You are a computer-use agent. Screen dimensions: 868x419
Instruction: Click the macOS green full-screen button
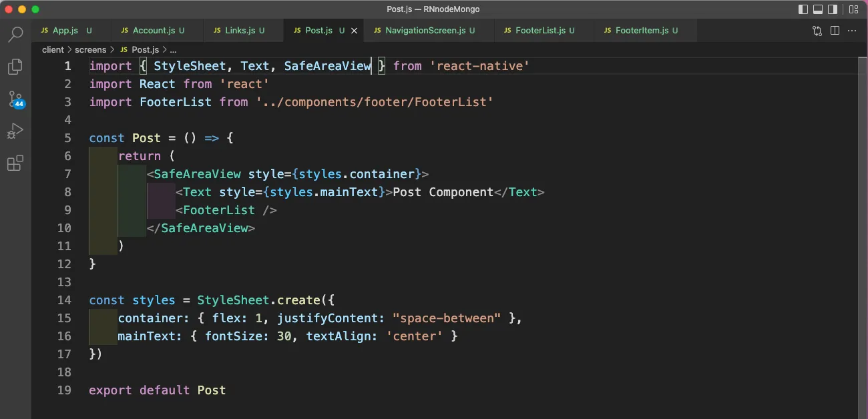[35, 9]
